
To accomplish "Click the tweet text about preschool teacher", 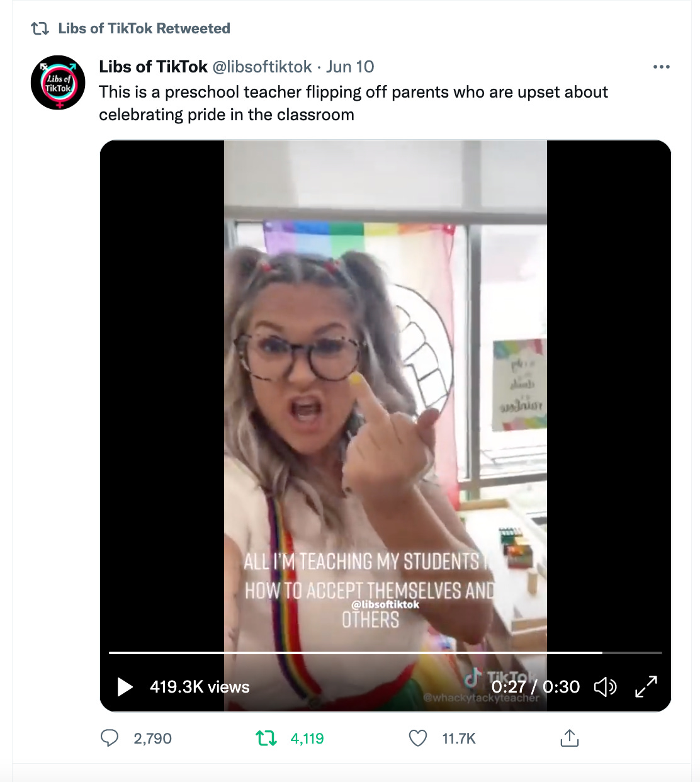I will [353, 103].
